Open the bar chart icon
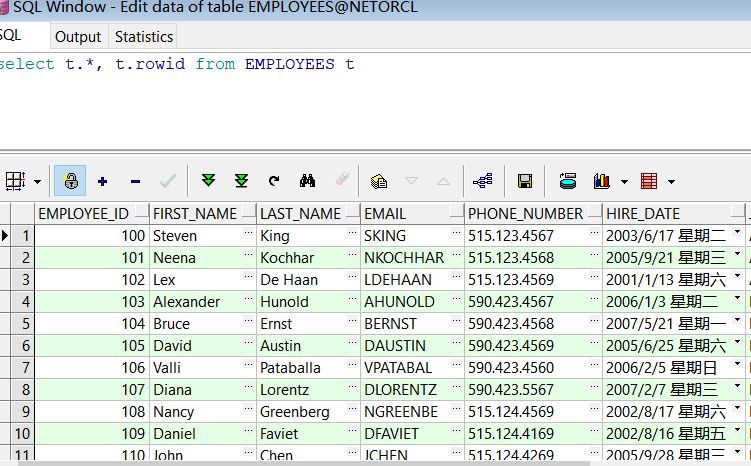 point(602,181)
